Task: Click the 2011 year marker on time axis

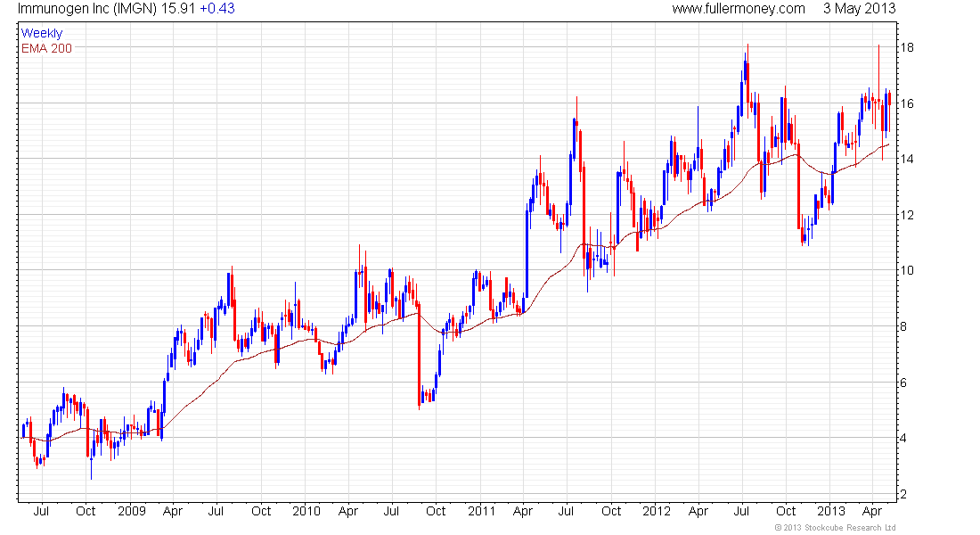Action: click(482, 511)
